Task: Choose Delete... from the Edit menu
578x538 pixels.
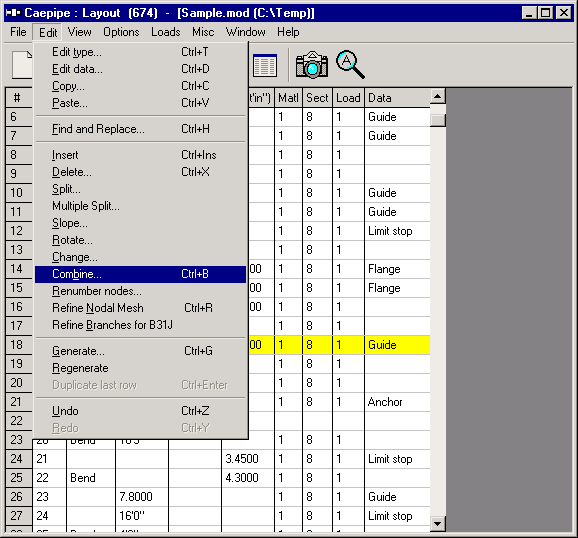Action: coord(140,172)
